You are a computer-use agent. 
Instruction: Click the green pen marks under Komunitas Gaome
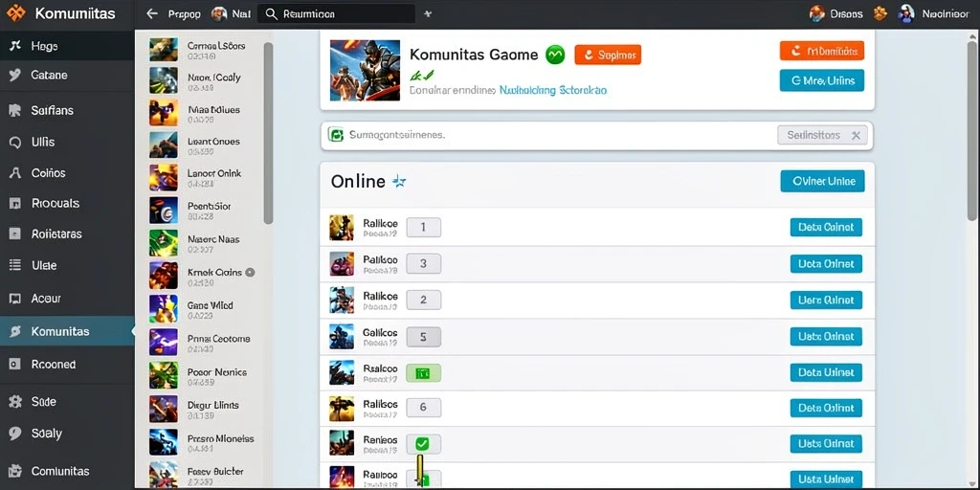421,77
